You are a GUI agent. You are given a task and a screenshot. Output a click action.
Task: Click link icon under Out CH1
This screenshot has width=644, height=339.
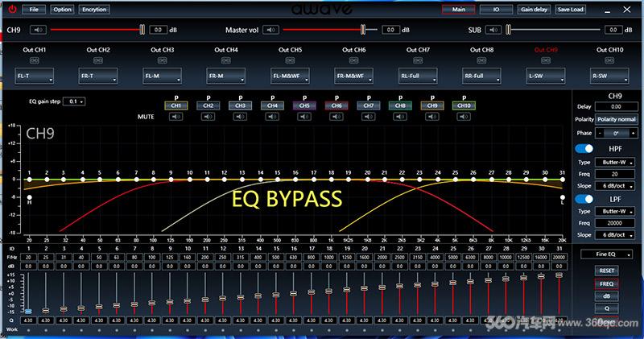tap(34, 60)
